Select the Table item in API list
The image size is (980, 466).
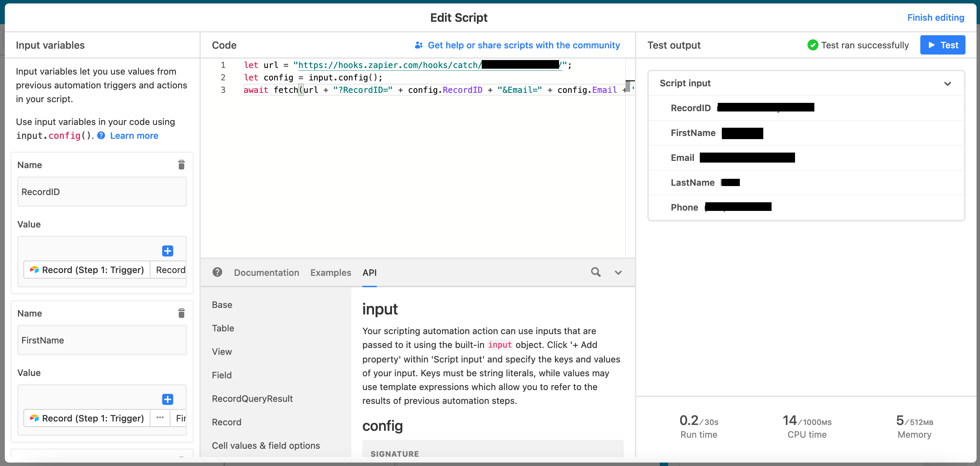tap(223, 328)
